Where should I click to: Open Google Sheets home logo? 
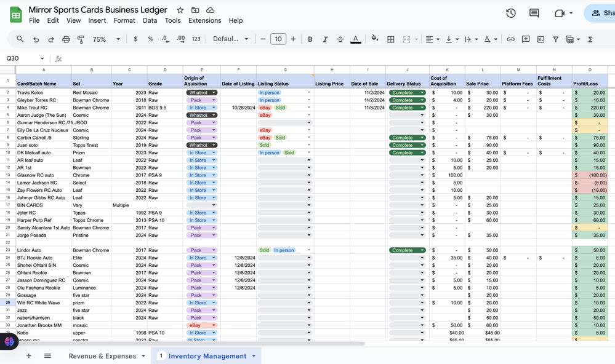click(15, 15)
